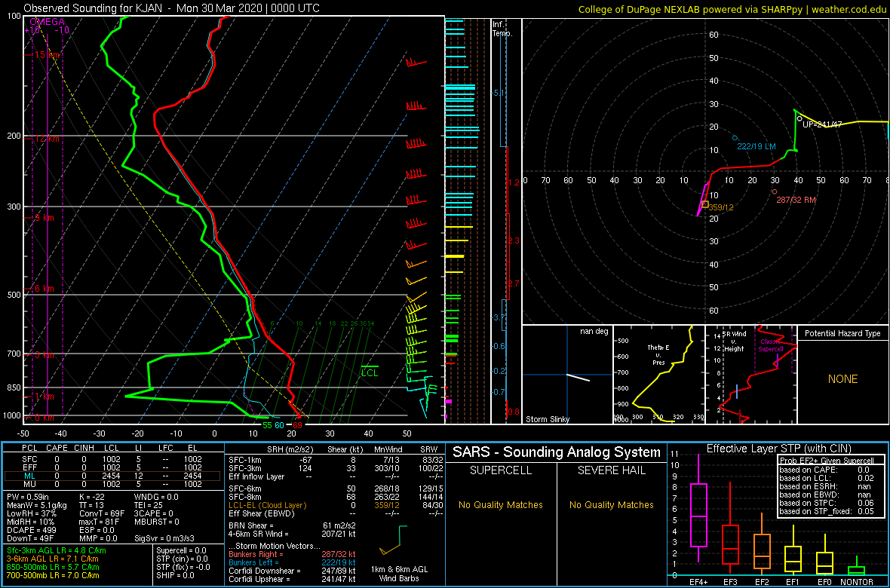Click the Classic Supercell label in SR Wind panel
Image resolution: width=890 pixels, height=588 pixels.
point(772,345)
